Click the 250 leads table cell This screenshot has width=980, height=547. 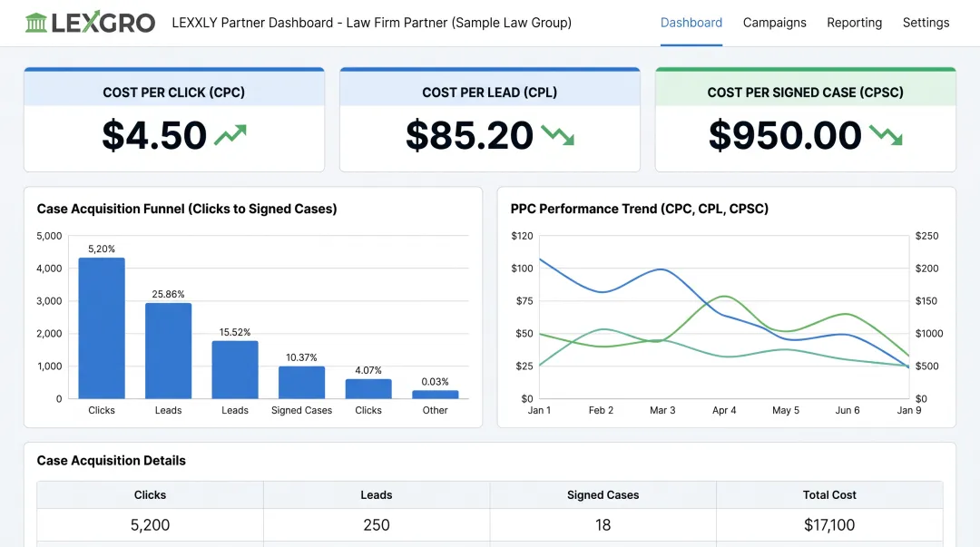(x=377, y=525)
